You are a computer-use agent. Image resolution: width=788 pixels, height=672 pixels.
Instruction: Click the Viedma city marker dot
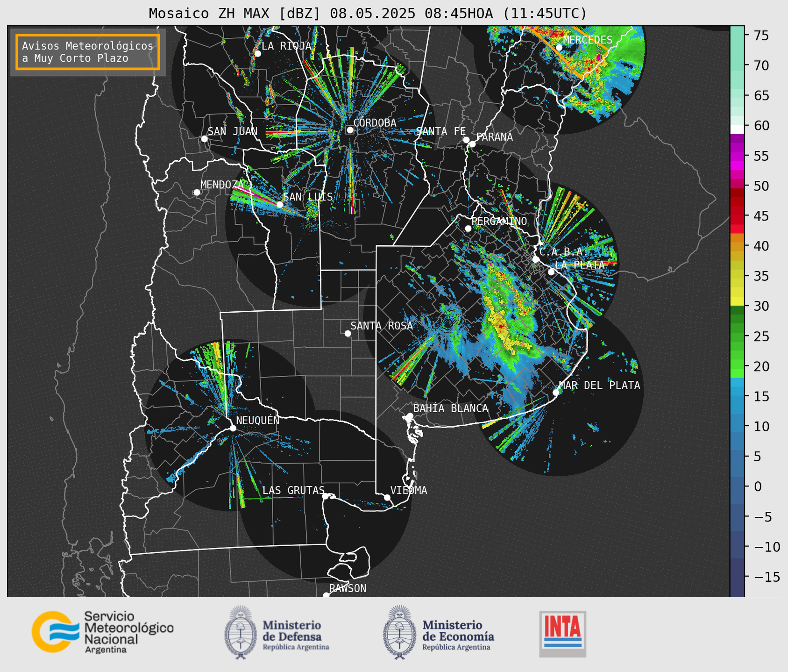click(x=387, y=497)
